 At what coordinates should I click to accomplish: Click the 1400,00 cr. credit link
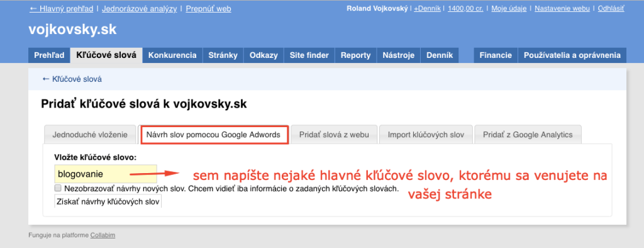pos(466,8)
